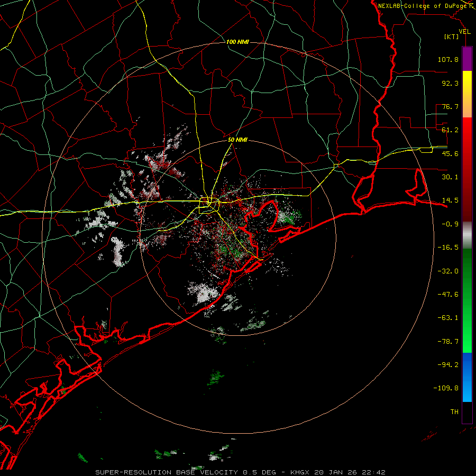
Task: Click the VEL legend title
Action: pyautogui.click(x=464, y=31)
